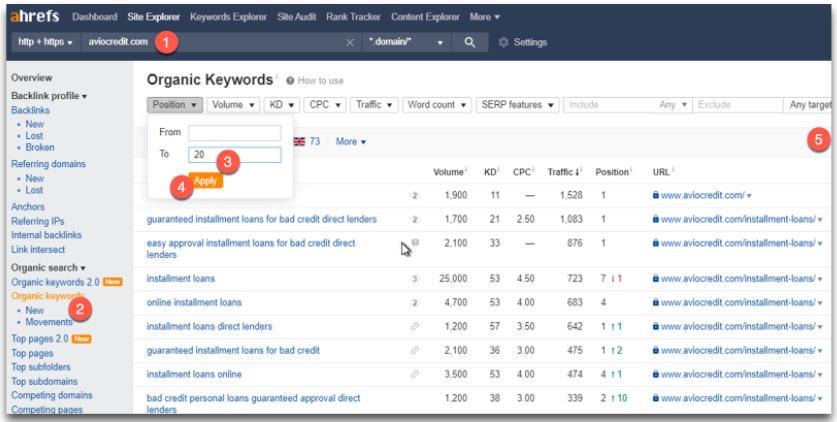Open Referring domains in the sidebar
837x422 pixels.
tap(48, 164)
